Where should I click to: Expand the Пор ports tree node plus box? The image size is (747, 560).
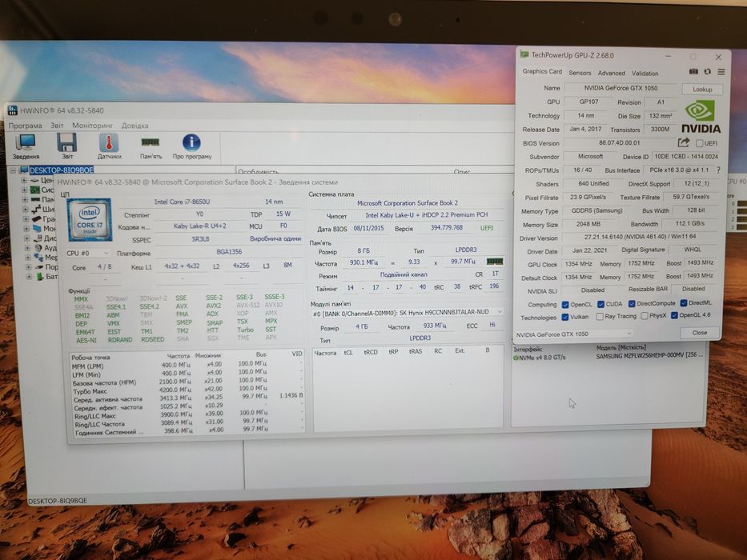pyautogui.click(x=28, y=267)
